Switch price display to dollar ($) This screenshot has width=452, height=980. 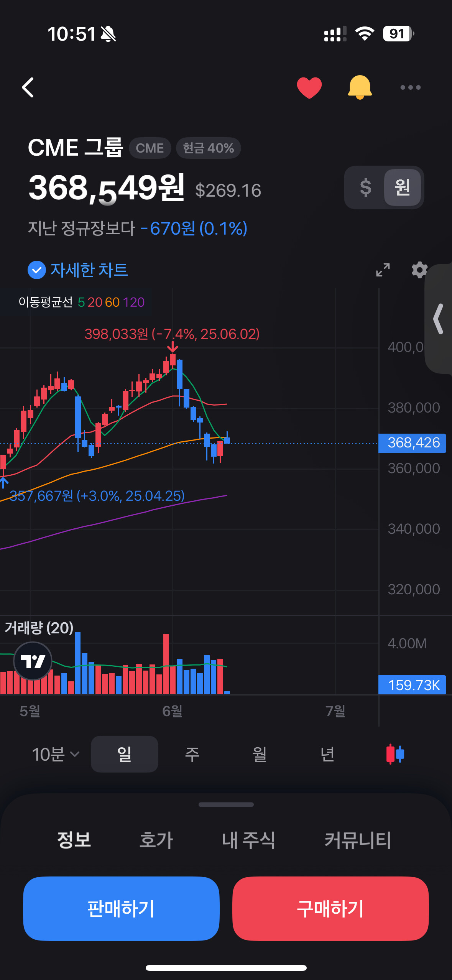[365, 187]
